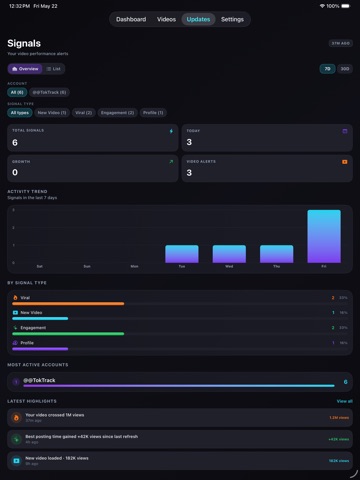Click video icon on New video loaded highlight
Viewport: 360px width, 480px height.
coord(16,461)
